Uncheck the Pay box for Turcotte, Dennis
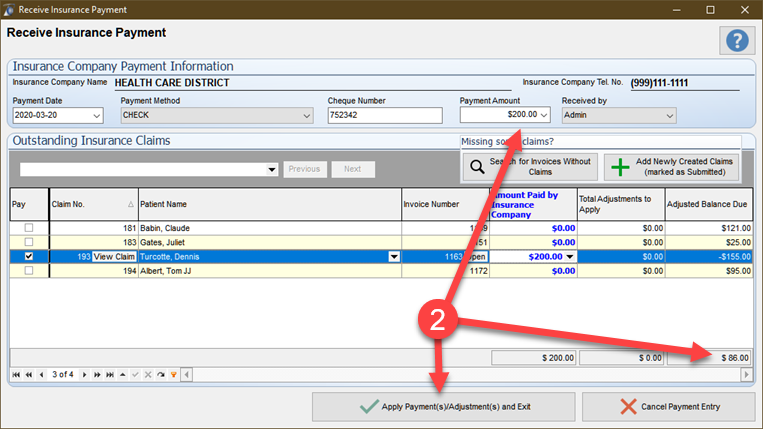763x429 pixels. click(28, 257)
